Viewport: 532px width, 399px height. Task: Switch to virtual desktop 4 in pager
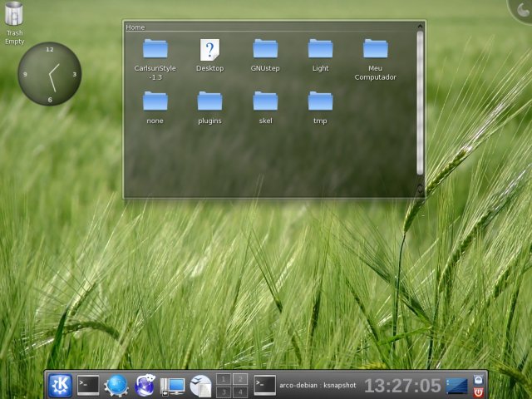[240, 392]
